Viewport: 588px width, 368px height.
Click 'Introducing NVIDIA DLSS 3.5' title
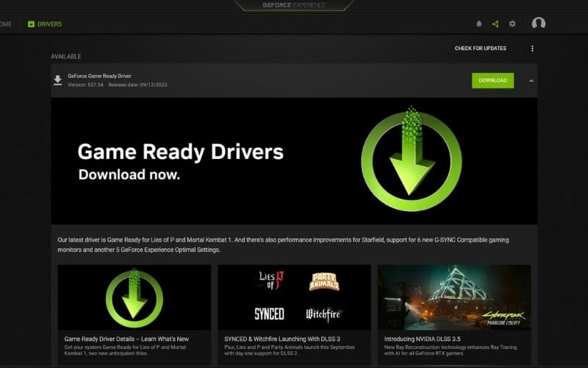click(422, 339)
